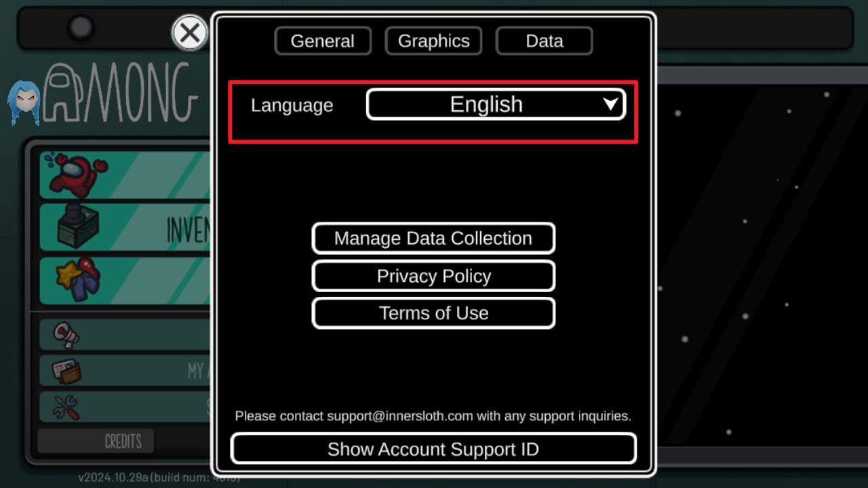This screenshot has width=868, height=488.
Task: Show Account Support ID
Action: (433, 449)
